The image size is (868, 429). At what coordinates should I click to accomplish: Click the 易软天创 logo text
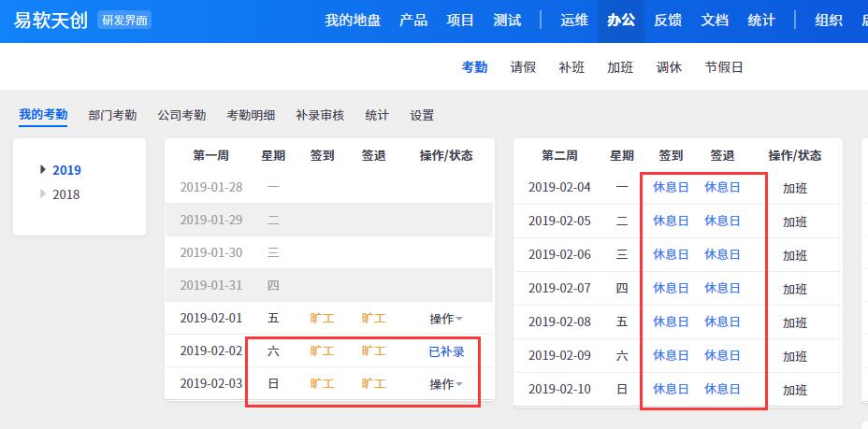coord(51,21)
